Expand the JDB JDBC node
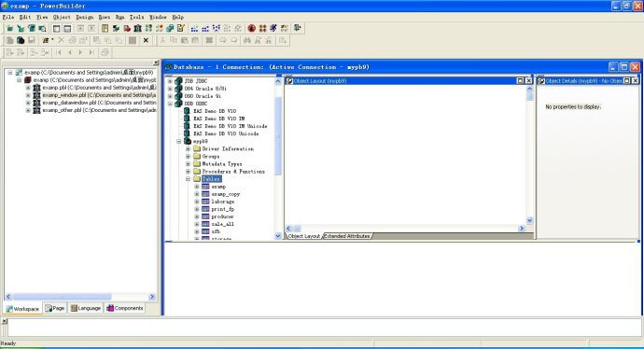644x349 pixels. click(170, 81)
